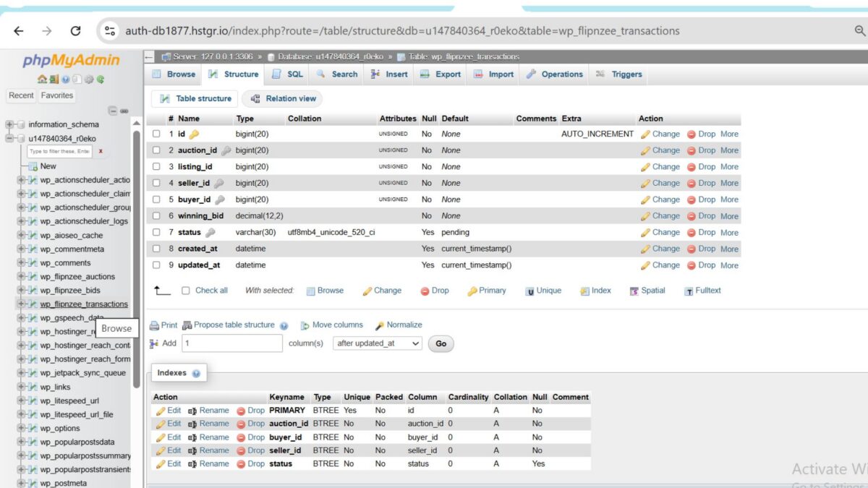Image resolution: width=868 pixels, height=488 pixels.
Task: Switch to the Browse tab
Action: (x=174, y=74)
